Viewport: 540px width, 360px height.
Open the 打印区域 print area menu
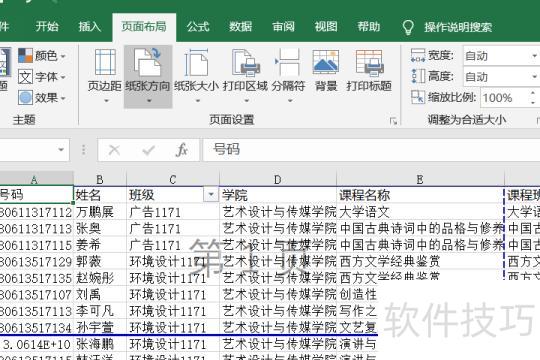pyautogui.click(x=245, y=76)
